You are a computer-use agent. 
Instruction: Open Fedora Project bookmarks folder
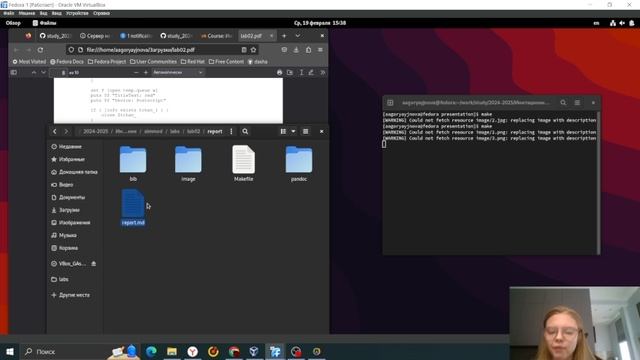click(107, 62)
